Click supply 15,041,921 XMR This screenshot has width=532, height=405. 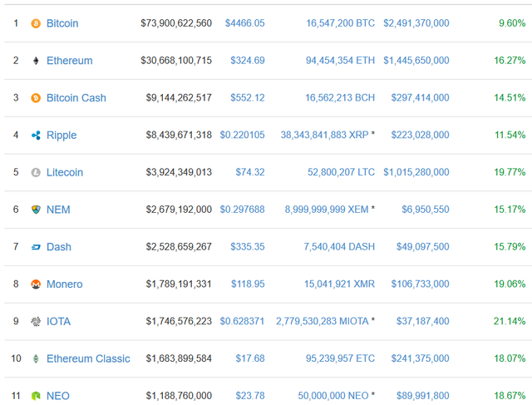pos(340,284)
